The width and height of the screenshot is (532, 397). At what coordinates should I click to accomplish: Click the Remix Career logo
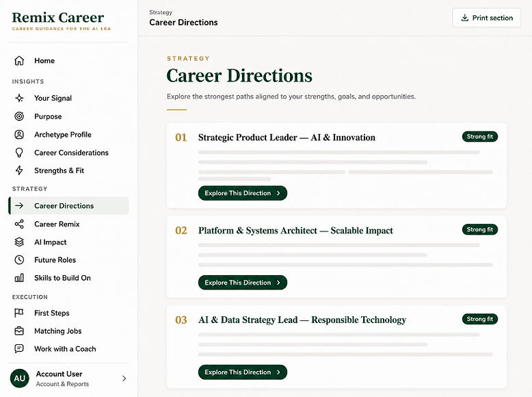pyautogui.click(x=61, y=21)
